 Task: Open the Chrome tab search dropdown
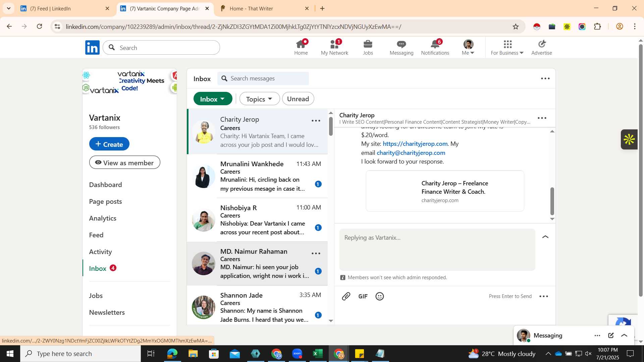pyautogui.click(x=9, y=8)
